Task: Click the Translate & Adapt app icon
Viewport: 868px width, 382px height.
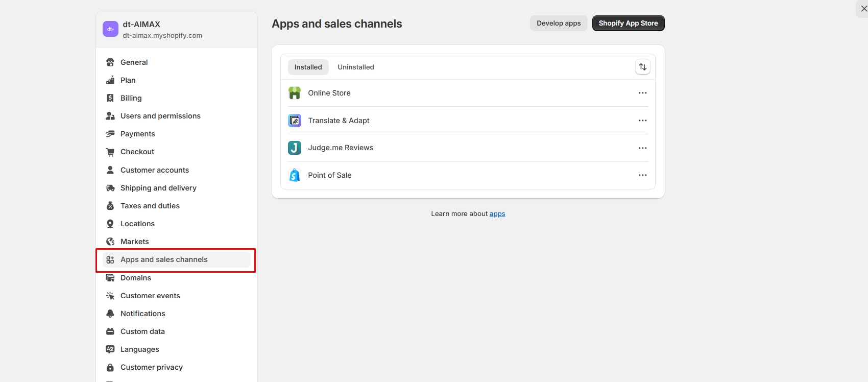Action: (295, 121)
